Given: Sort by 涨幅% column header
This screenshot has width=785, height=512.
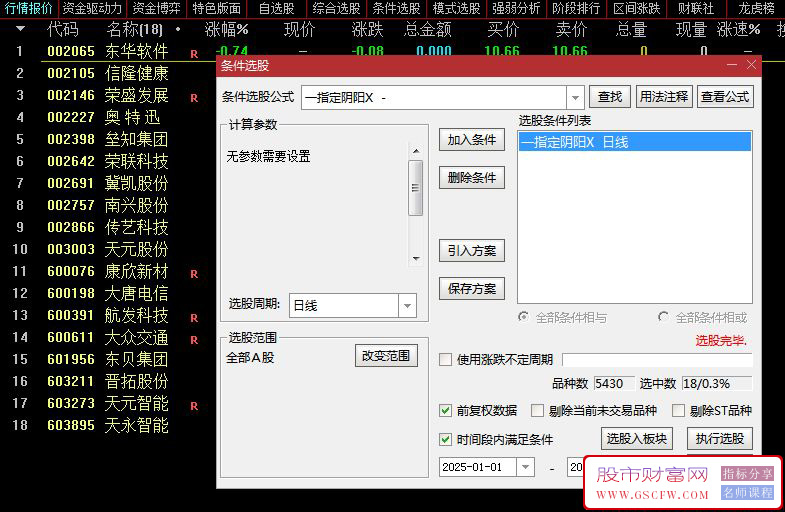Looking at the screenshot, I should pyautogui.click(x=226, y=30).
